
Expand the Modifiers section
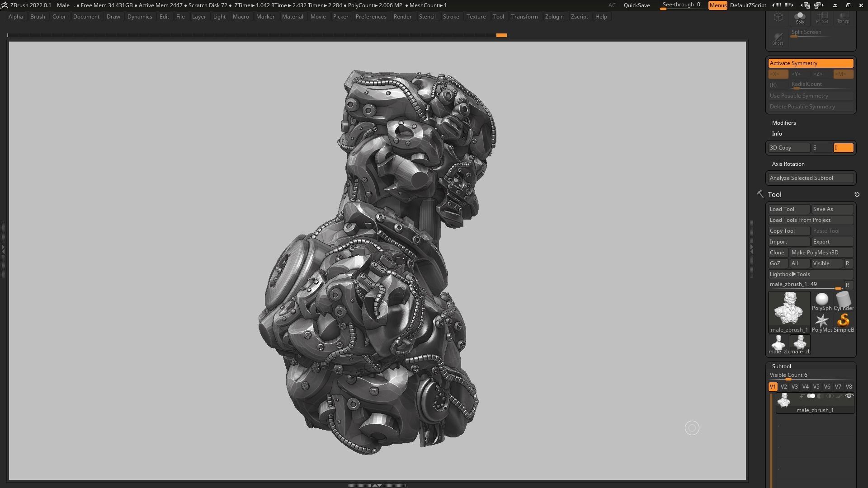pyautogui.click(x=783, y=123)
